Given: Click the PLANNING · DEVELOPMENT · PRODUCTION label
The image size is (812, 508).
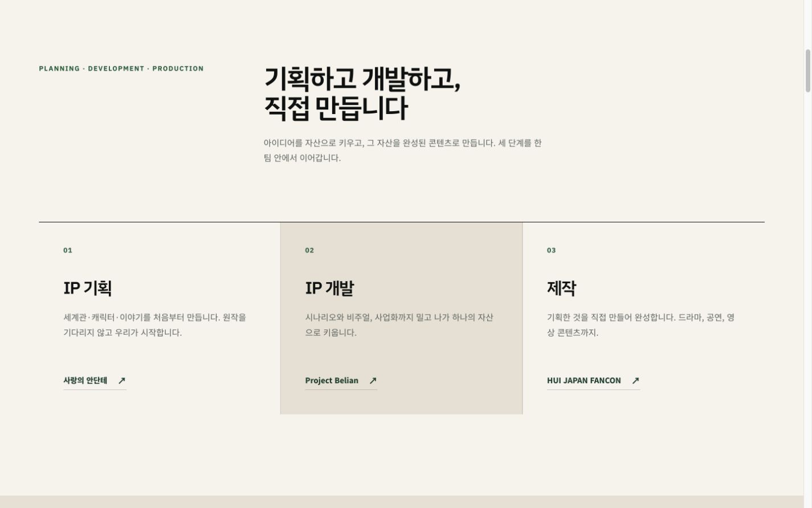Looking at the screenshot, I should (x=121, y=68).
